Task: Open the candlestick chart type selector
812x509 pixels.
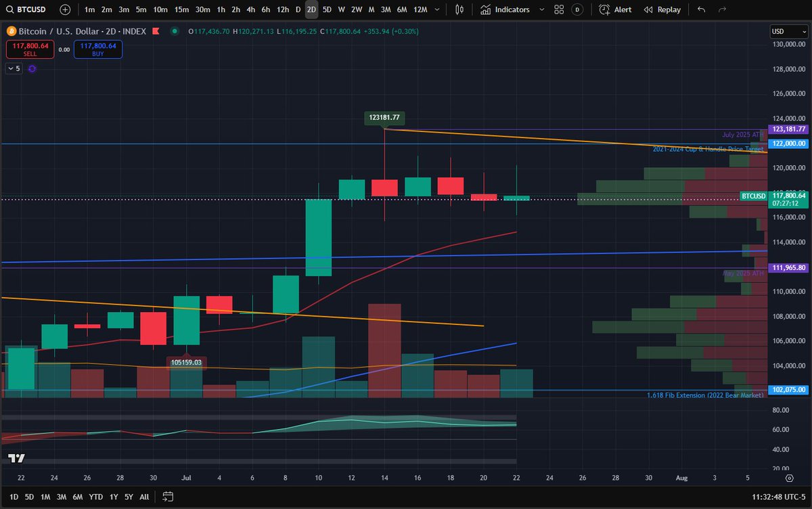Action: 459,9
